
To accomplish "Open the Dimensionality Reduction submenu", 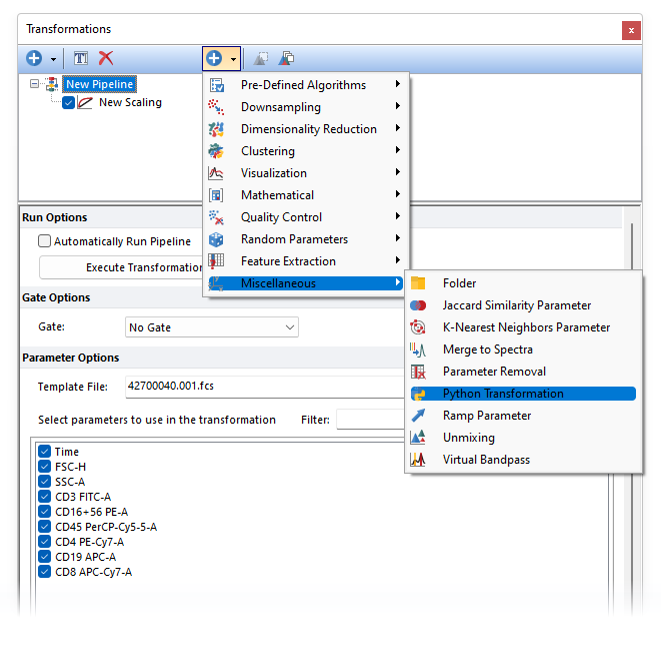I will point(308,129).
